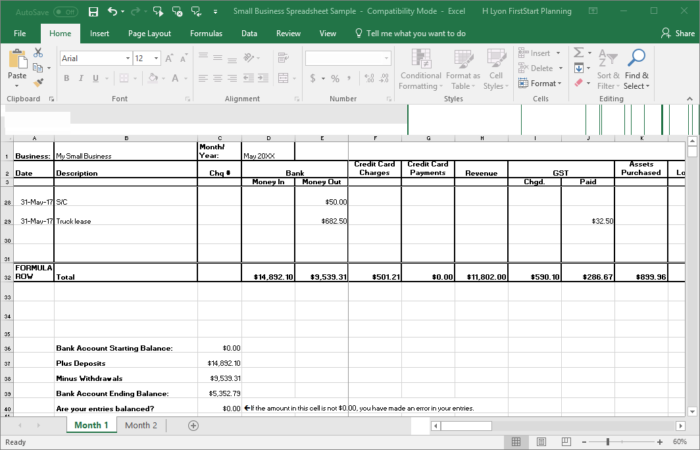
Task: Open the Formulas ribbon tab
Action: [206, 33]
